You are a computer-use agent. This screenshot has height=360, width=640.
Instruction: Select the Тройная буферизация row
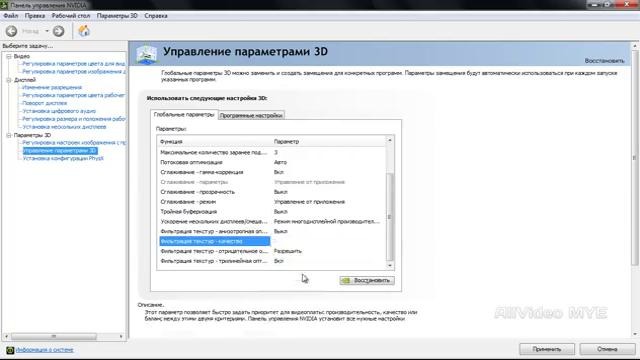(x=271, y=212)
